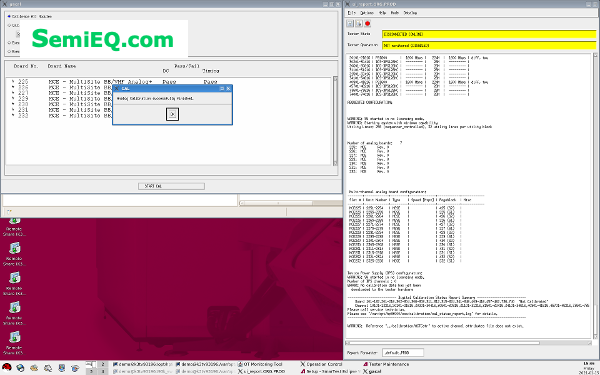Click the fifth launcher icon in bottom panel
This screenshot has height=375, width=600.
click(62, 368)
